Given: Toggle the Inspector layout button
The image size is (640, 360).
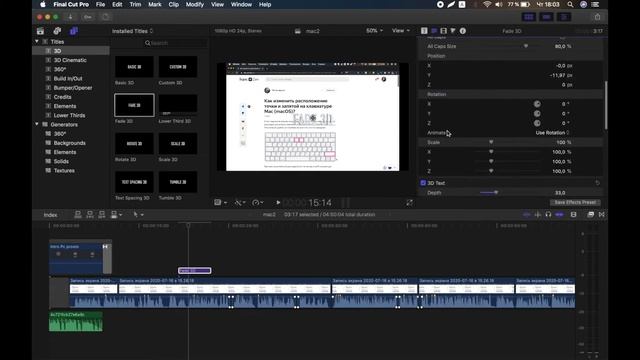Looking at the screenshot, I should (x=564, y=17).
